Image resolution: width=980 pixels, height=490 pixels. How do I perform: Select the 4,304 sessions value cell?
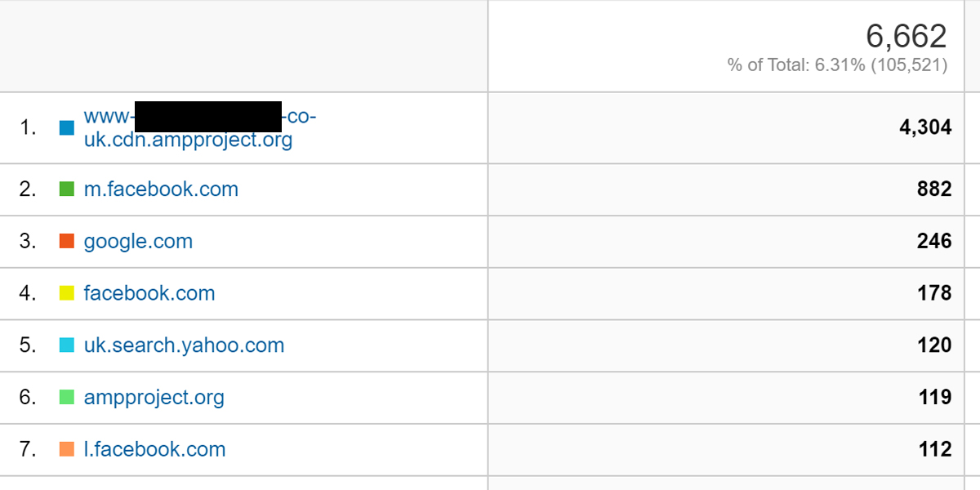coord(924,127)
